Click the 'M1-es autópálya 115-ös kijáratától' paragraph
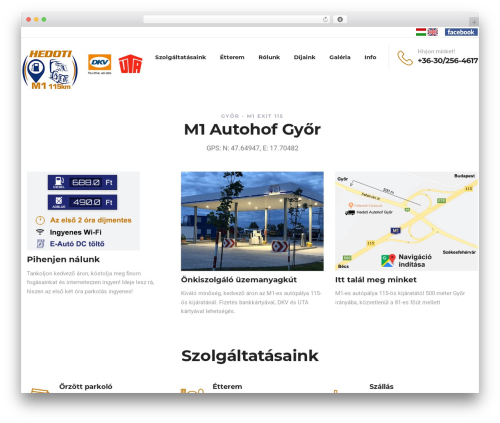This screenshot has height=423, width=500. (400, 298)
